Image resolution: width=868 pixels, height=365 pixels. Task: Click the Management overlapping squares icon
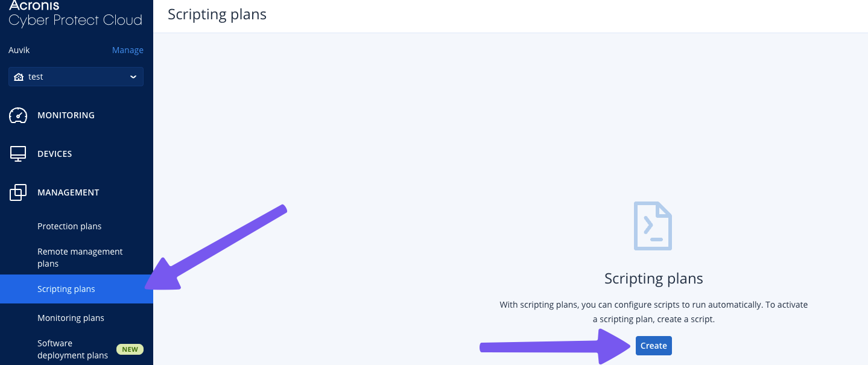click(18, 192)
